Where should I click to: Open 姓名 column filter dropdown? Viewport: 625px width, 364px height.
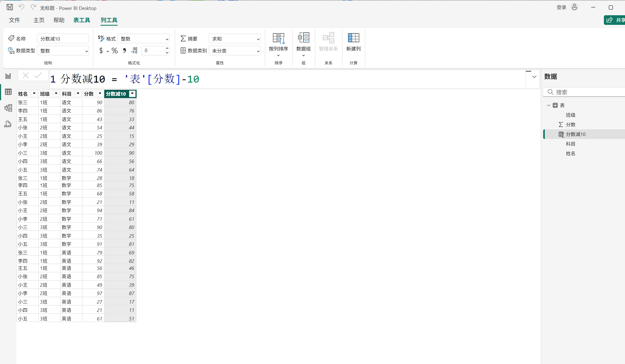point(34,94)
